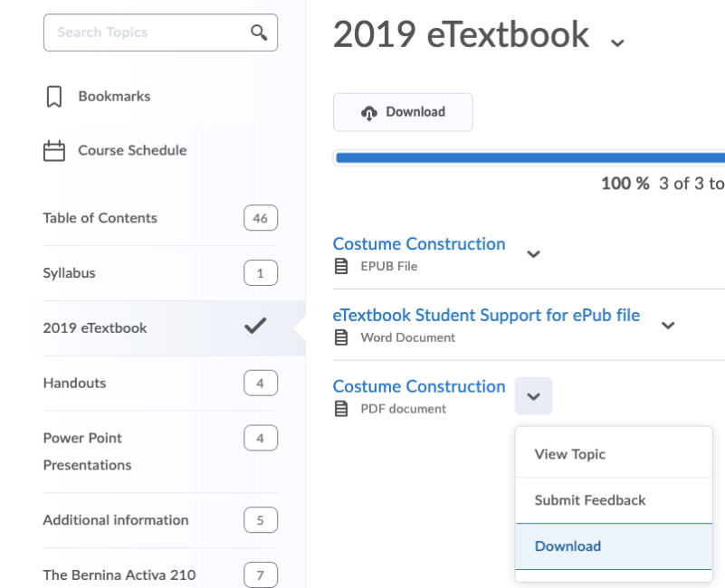The height and width of the screenshot is (588, 725).
Task: Open Bookmarks via the bookmark icon
Action: point(53,96)
